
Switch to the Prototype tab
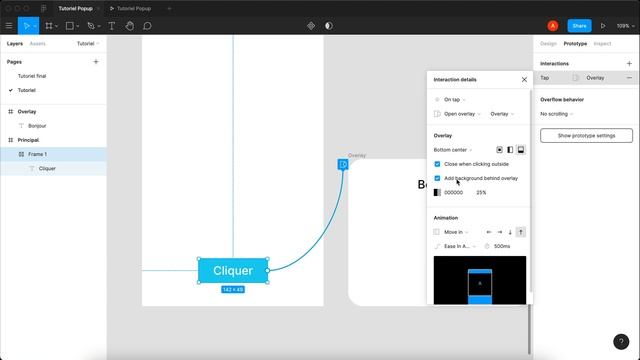575,44
